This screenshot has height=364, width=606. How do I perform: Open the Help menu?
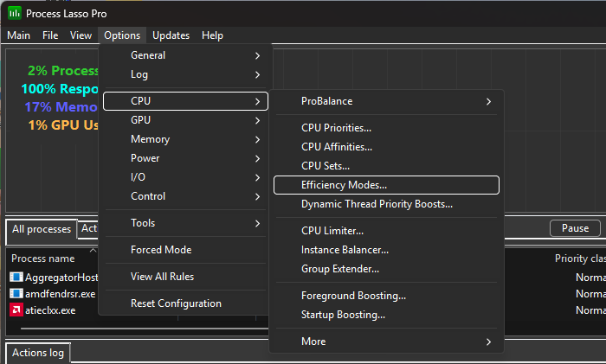pyautogui.click(x=212, y=35)
